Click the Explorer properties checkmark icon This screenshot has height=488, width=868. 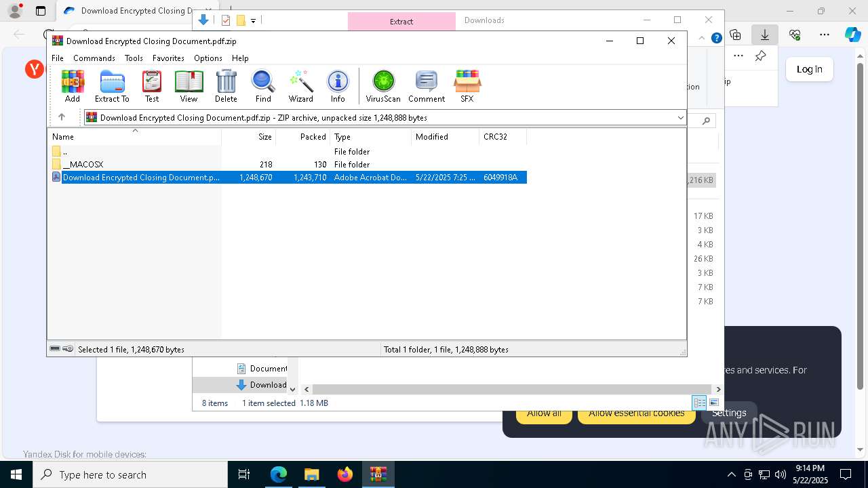(226, 20)
